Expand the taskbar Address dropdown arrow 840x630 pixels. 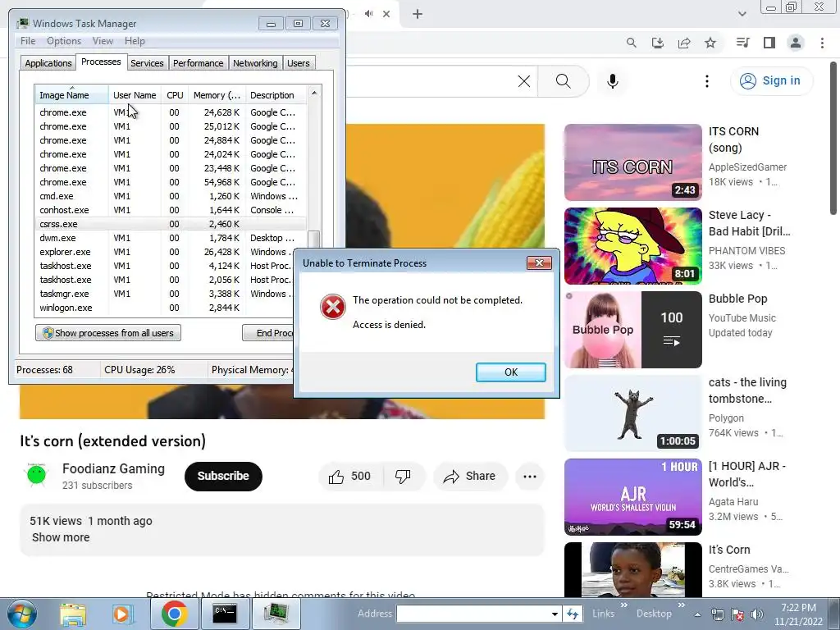click(x=555, y=614)
